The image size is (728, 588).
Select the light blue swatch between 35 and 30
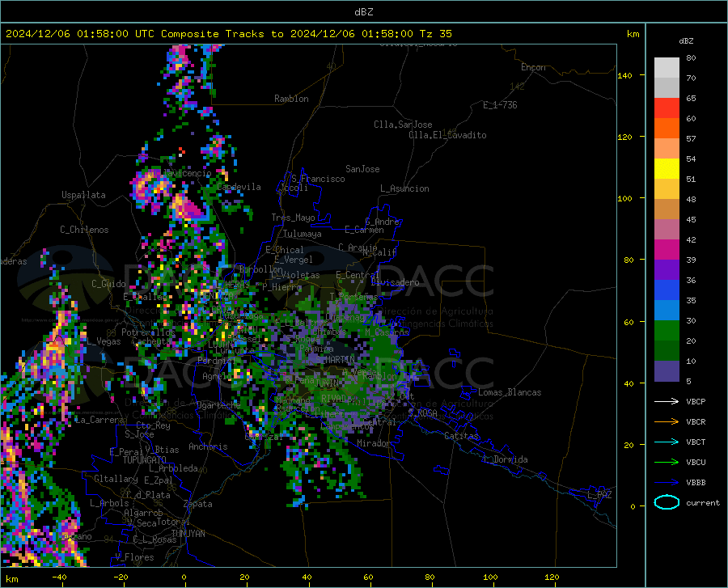pos(667,311)
